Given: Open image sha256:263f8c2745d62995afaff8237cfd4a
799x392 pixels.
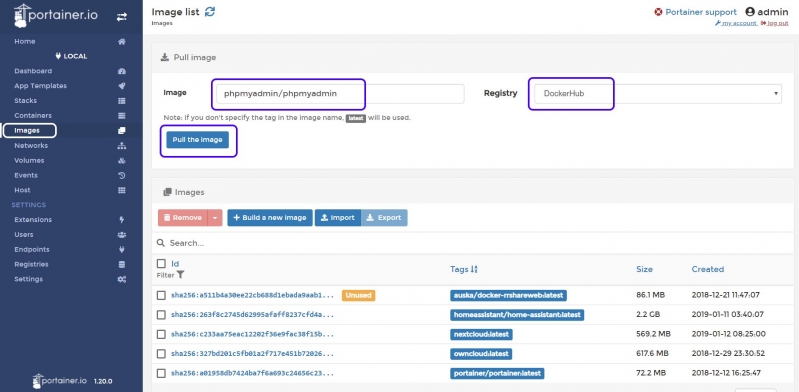Looking at the screenshot, I should [252, 315].
